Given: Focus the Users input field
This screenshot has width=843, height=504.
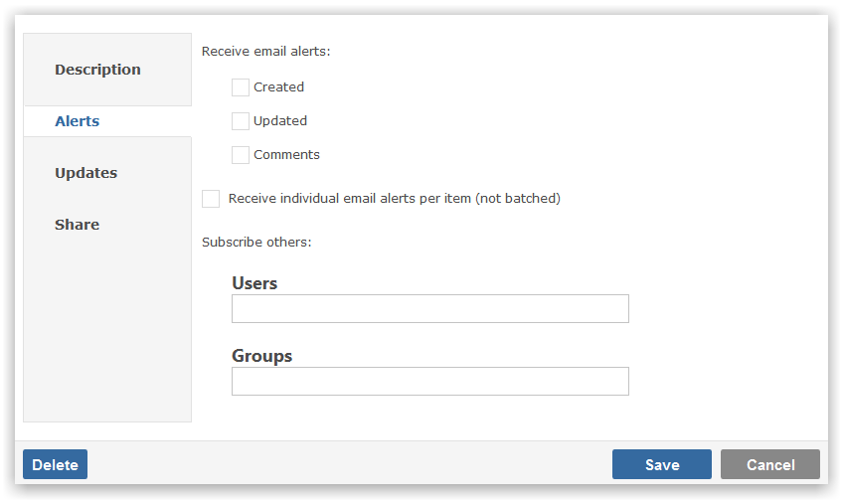Looking at the screenshot, I should coord(430,309).
